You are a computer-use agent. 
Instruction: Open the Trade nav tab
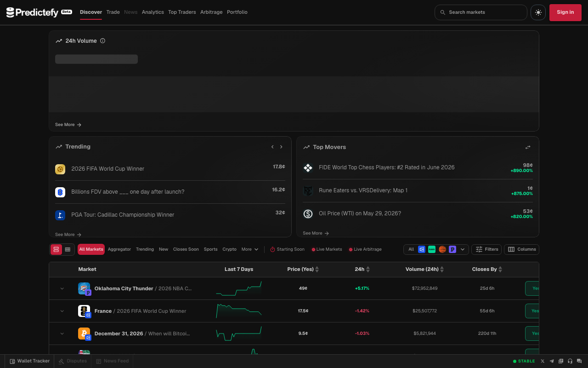pos(113,12)
